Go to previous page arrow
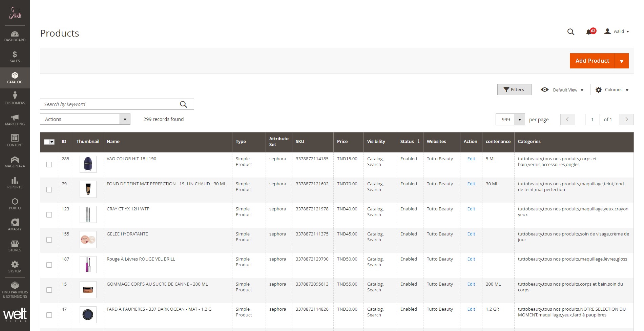 coord(567,119)
